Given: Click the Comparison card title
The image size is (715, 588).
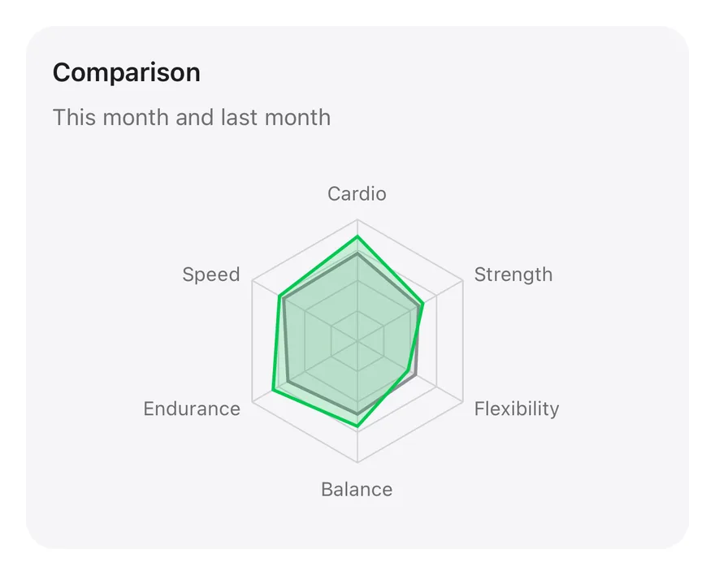Looking at the screenshot, I should pos(126,72).
